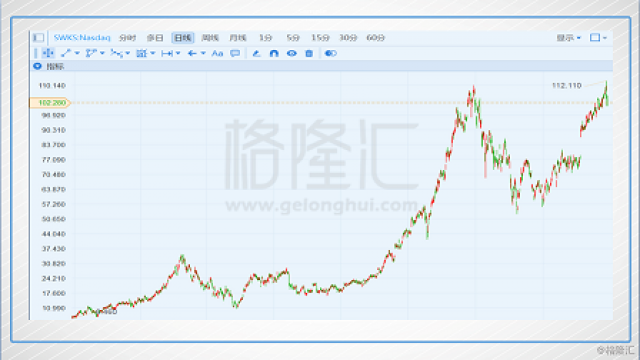Expand the arrow marker dropdown

(x=203, y=53)
